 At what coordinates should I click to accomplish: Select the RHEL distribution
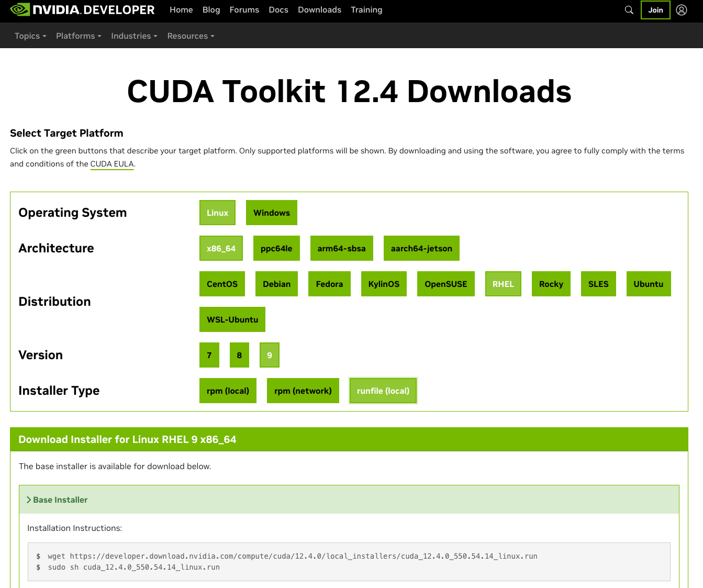(503, 284)
